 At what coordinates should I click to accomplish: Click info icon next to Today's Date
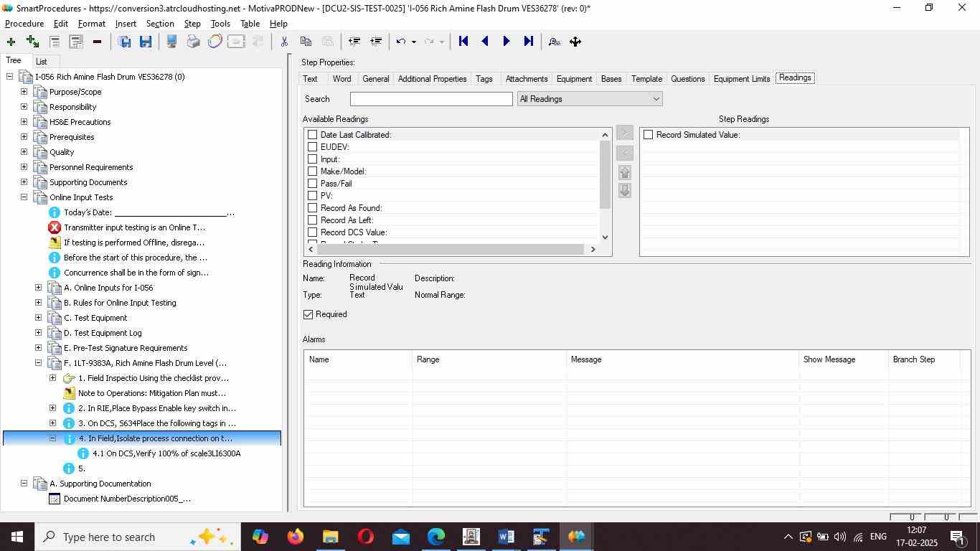55,212
